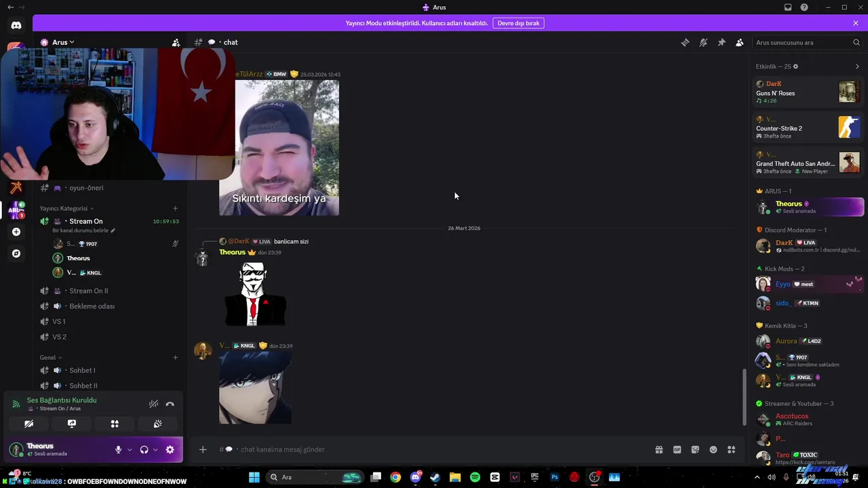
Task: Open the GIF picker
Action: pyautogui.click(x=677, y=449)
